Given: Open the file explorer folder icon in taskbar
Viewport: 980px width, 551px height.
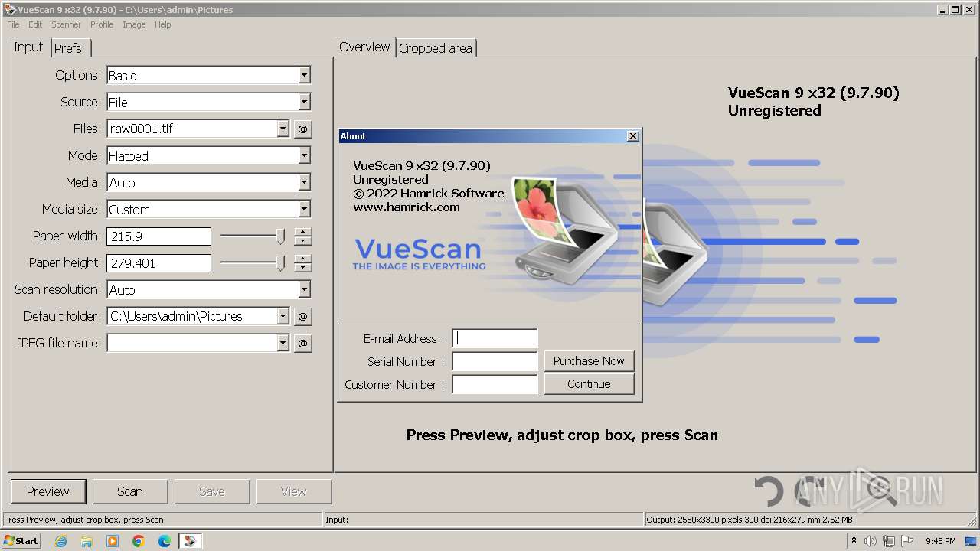Looking at the screenshot, I should pos(87,541).
